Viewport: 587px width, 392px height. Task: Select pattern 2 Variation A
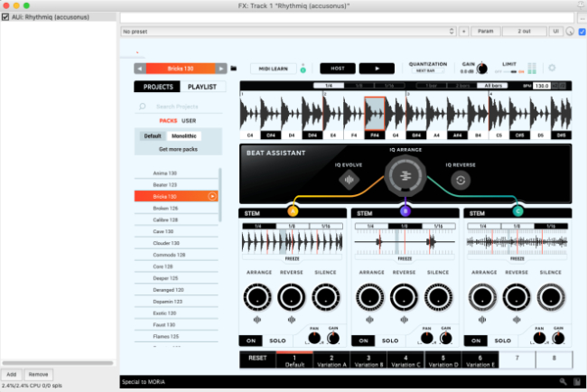[331, 360]
